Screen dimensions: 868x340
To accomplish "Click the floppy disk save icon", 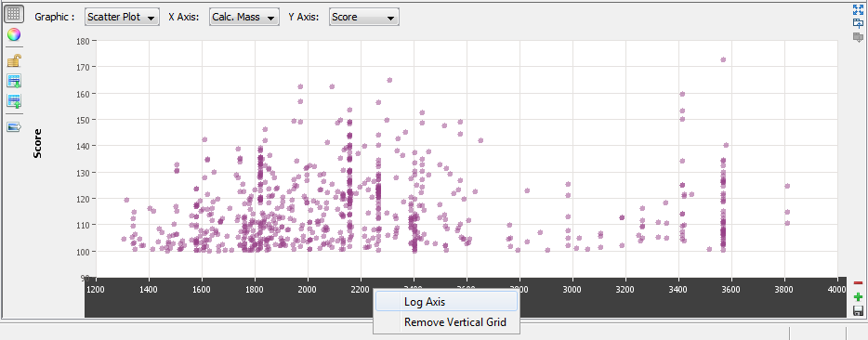I will tap(858, 310).
